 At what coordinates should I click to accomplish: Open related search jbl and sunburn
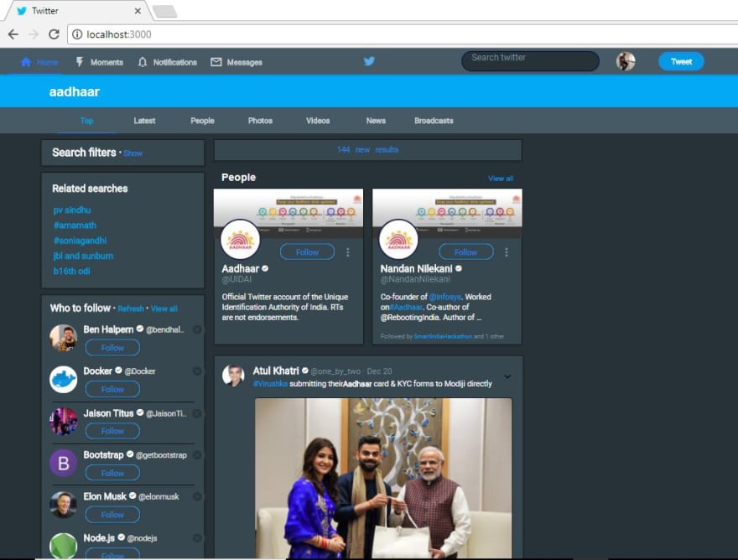83,256
